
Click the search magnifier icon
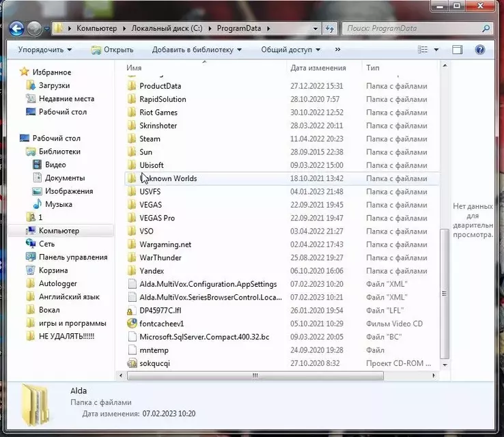click(486, 28)
